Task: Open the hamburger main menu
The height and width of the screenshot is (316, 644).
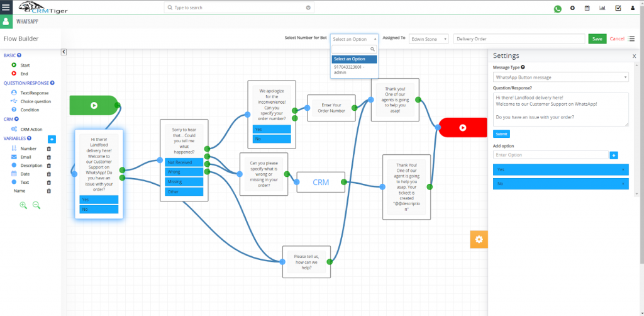Action: pos(6,8)
